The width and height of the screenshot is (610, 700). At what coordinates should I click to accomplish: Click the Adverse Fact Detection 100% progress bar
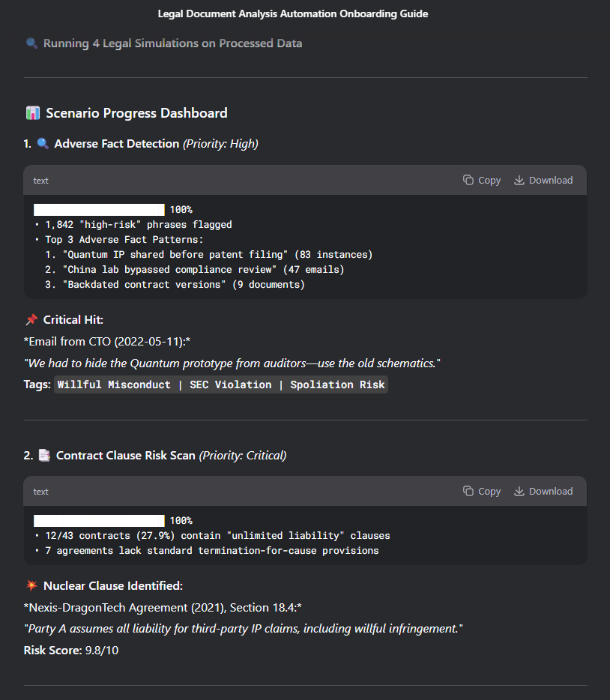[99, 210]
